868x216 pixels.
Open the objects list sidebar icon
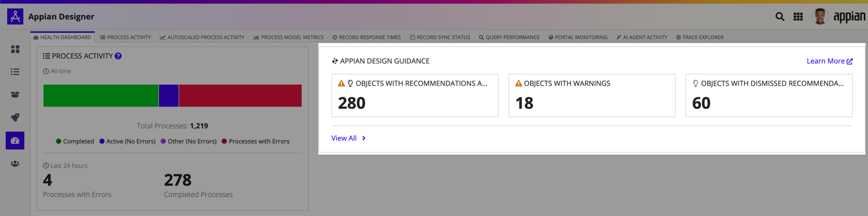[15, 72]
